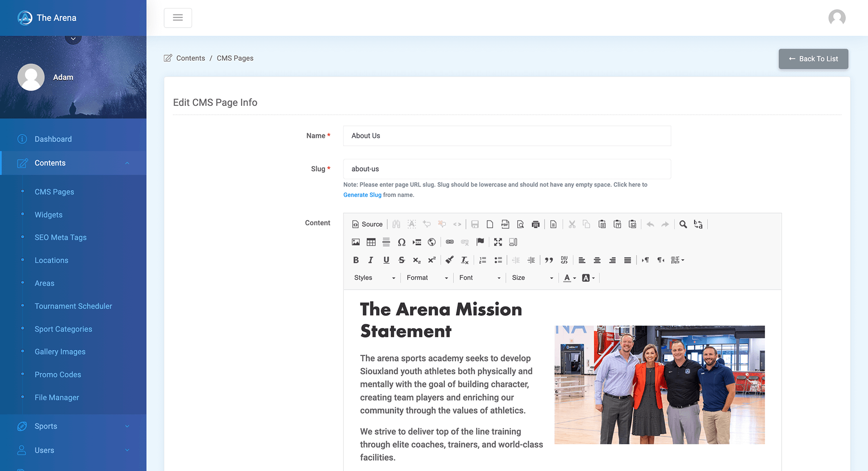This screenshot has width=868, height=471.
Task: Click the Increase Indent icon
Action: [x=531, y=260]
